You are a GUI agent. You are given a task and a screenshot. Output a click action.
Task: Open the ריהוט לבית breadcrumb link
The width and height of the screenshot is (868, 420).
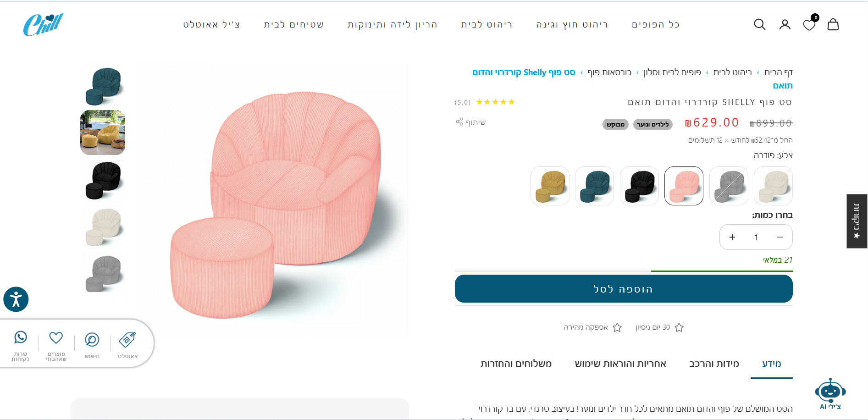(x=732, y=72)
